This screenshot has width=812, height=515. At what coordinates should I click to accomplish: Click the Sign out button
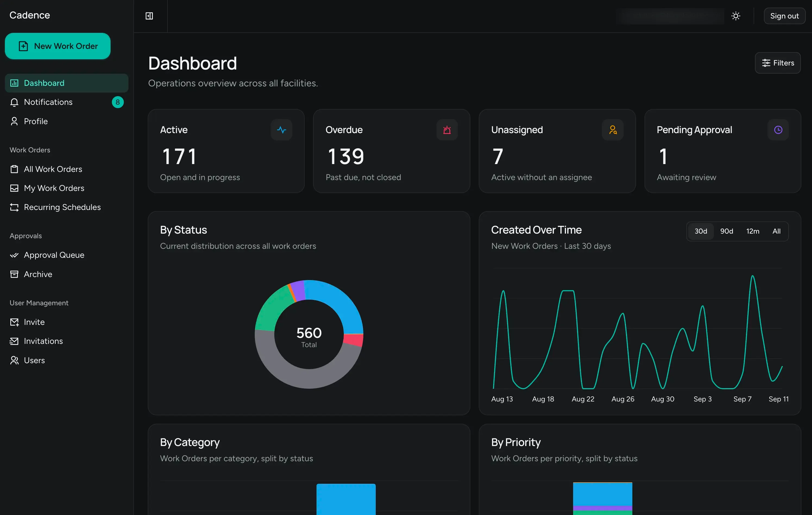(784, 16)
